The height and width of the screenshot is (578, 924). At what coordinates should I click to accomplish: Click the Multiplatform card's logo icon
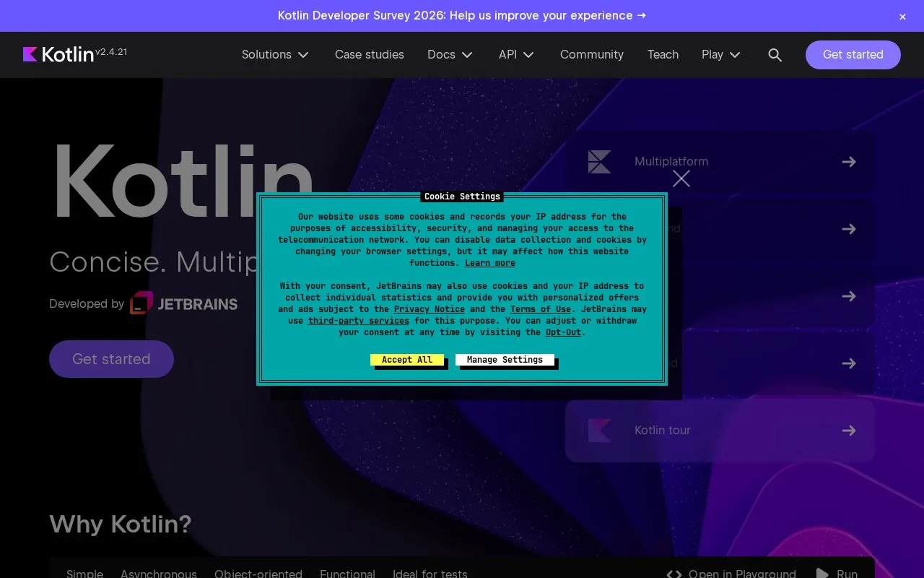click(599, 162)
